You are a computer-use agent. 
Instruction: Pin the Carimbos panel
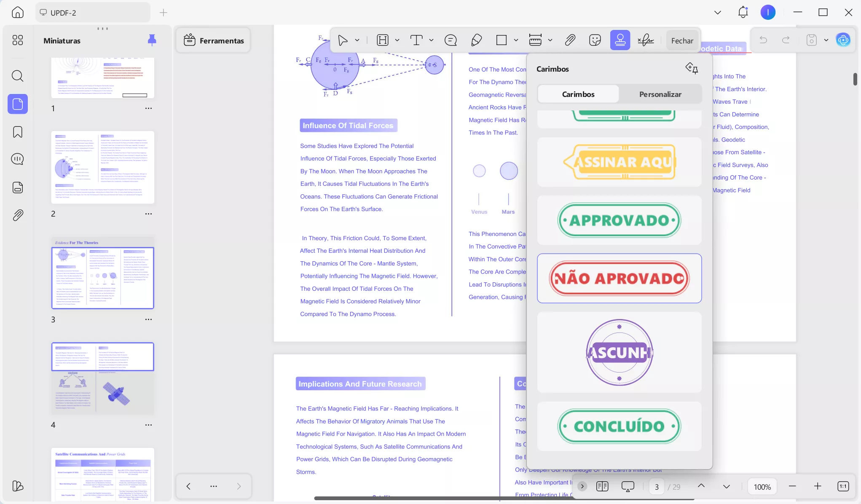click(692, 68)
